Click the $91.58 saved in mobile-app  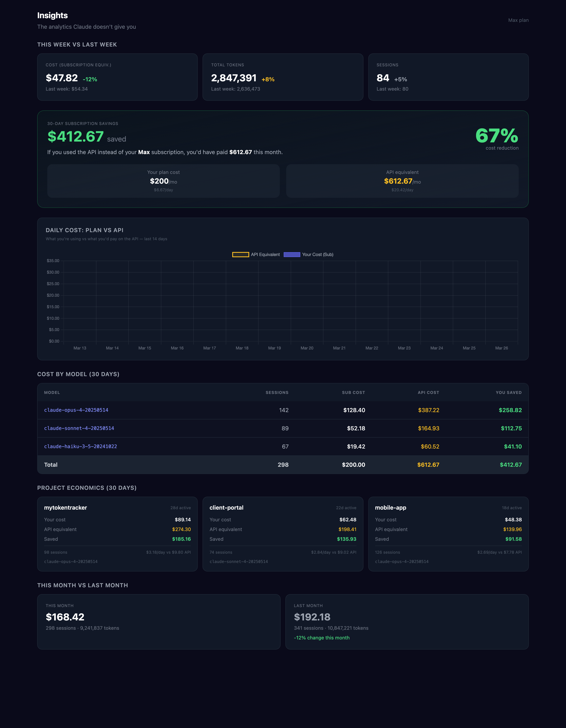[x=513, y=539]
